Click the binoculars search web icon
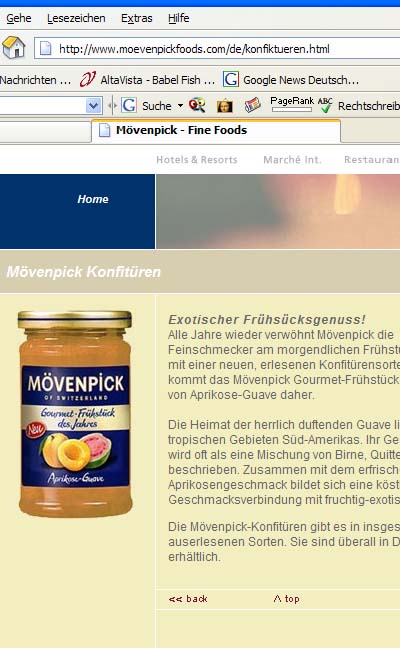Image resolution: width=400 pixels, height=648 pixels. click(197, 105)
